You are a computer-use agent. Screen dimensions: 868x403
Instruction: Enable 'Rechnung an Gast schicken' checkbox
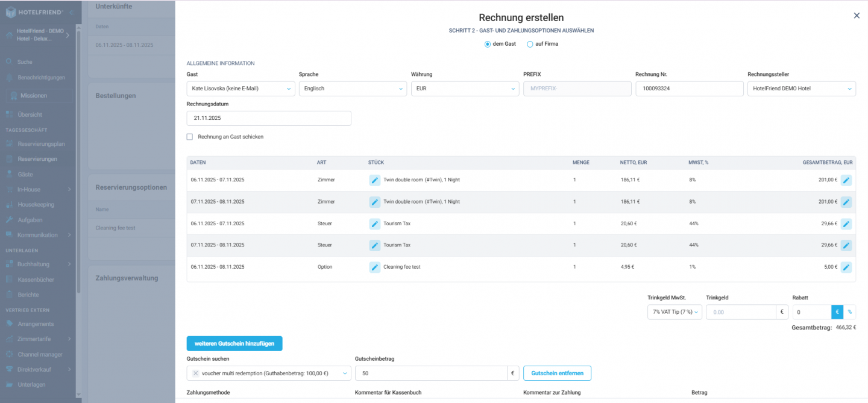(190, 137)
